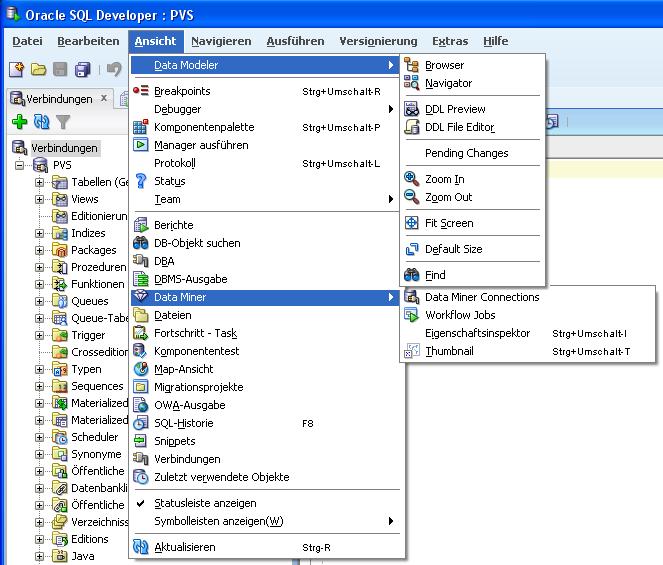Select the Synonyme tree item
Viewport: 663px width, 565px height.
(96, 454)
